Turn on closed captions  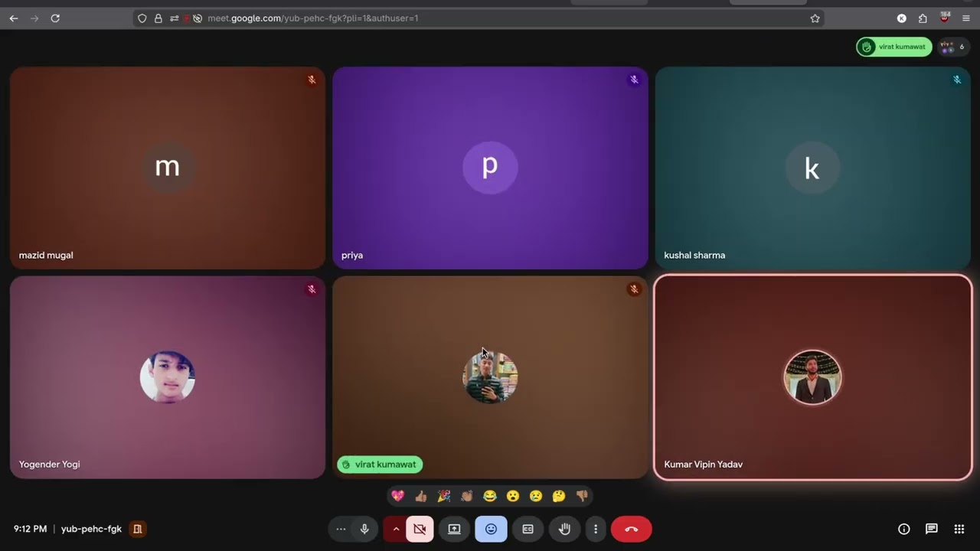point(528,529)
